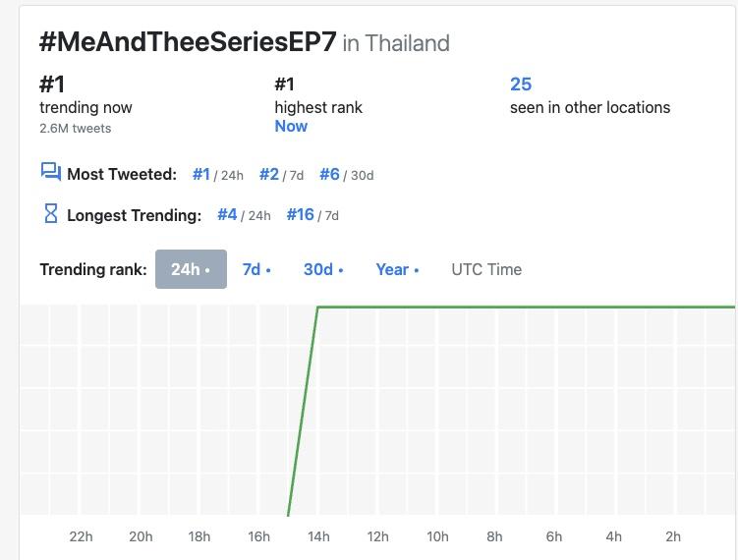Switch to the 30d trending rank tab
This screenshot has width=738, height=560.
tap(322, 269)
